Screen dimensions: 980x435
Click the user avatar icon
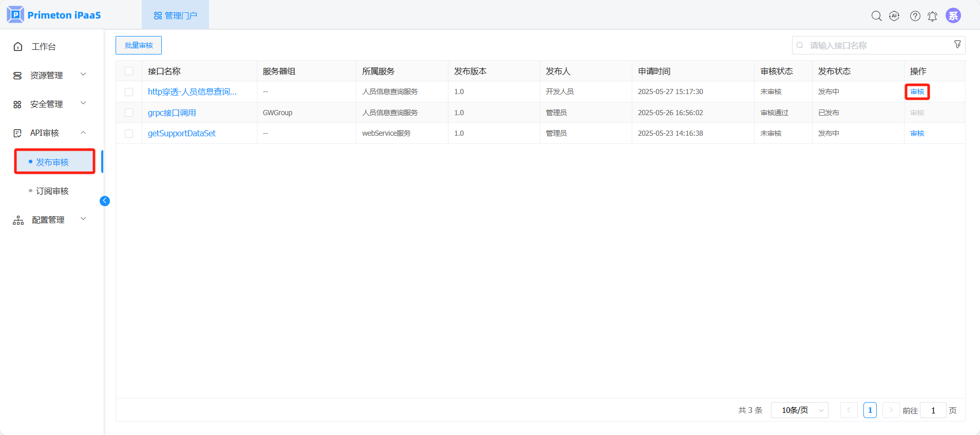click(953, 16)
